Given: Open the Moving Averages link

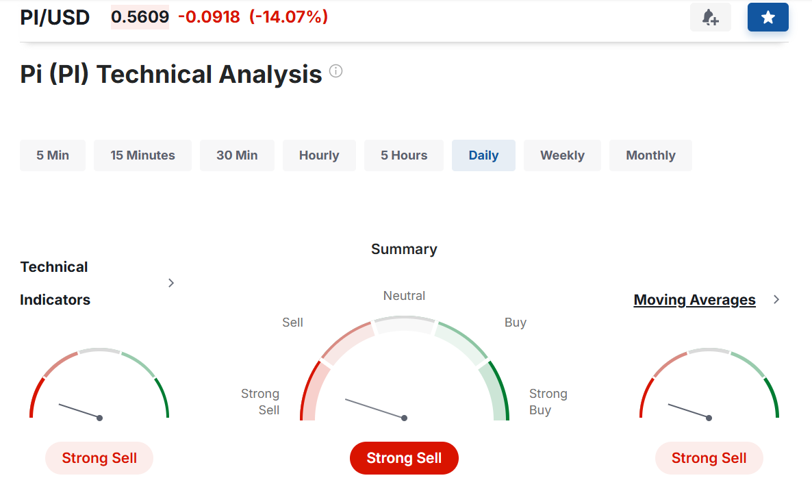Looking at the screenshot, I should click(x=694, y=300).
